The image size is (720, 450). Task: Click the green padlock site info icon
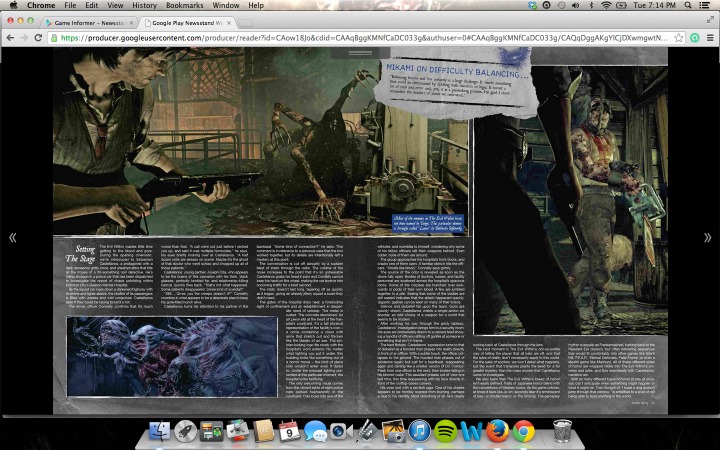54,38
